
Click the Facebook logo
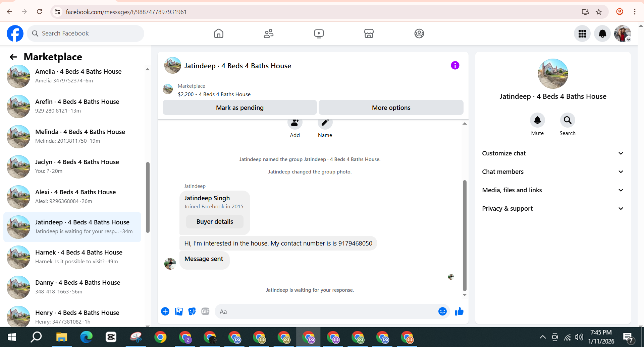[x=15, y=33]
